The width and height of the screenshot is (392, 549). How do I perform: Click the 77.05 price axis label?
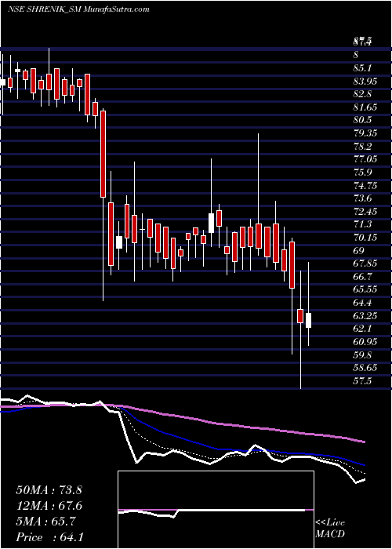[365, 159]
